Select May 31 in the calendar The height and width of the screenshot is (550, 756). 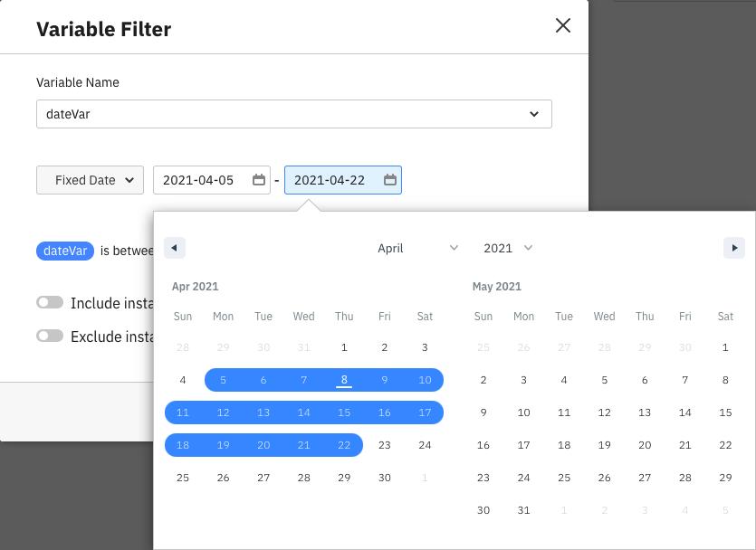click(523, 510)
